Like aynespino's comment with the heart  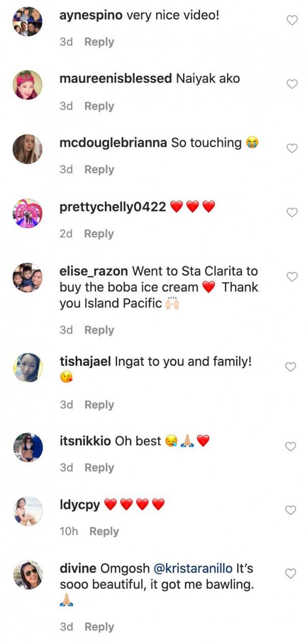[x=292, y=20]
